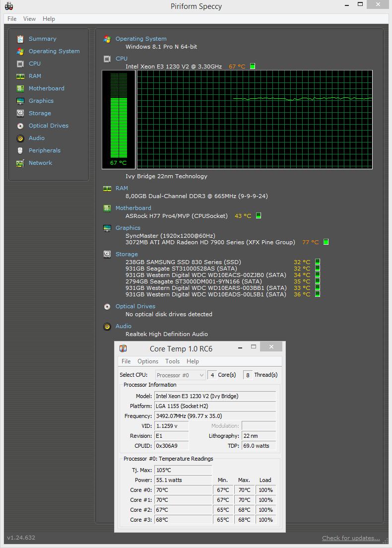
Task: Open the File menu in Speccy
Action: coord(12,19)
